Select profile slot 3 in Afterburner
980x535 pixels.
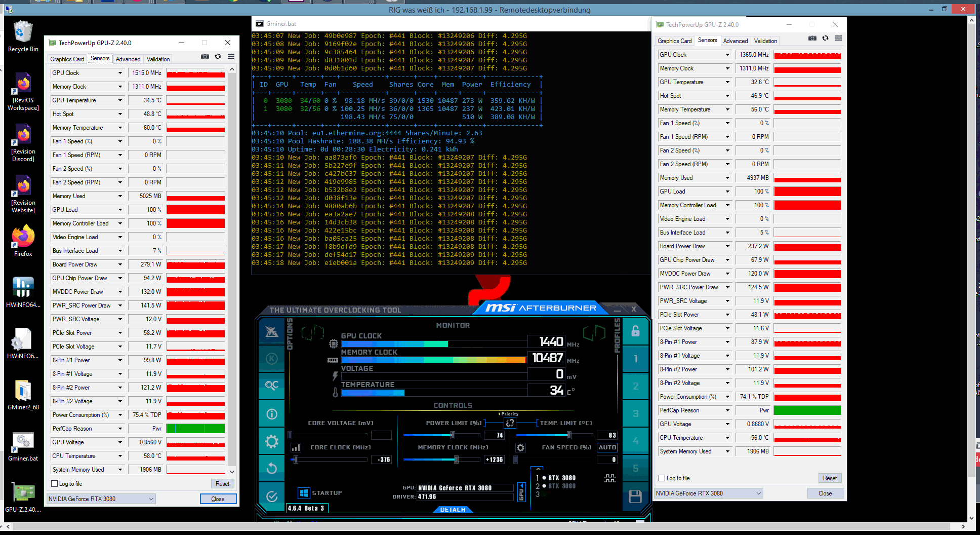coord(635,414)
